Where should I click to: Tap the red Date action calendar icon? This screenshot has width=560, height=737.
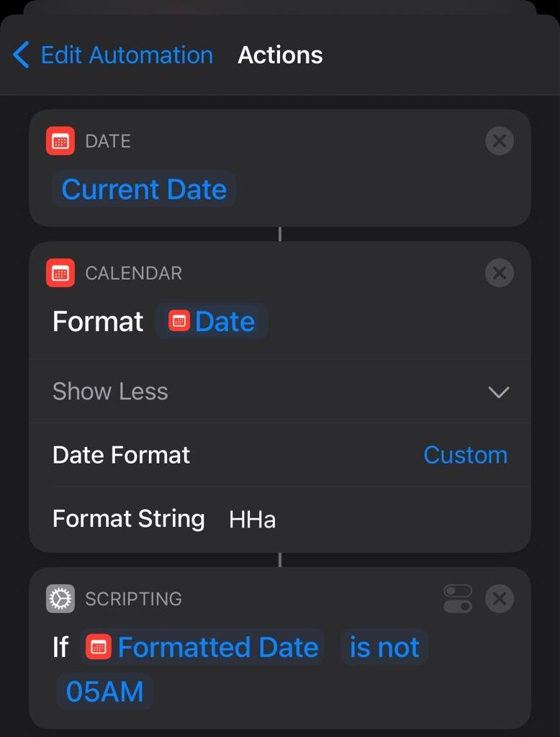click(x=60, y=141)
